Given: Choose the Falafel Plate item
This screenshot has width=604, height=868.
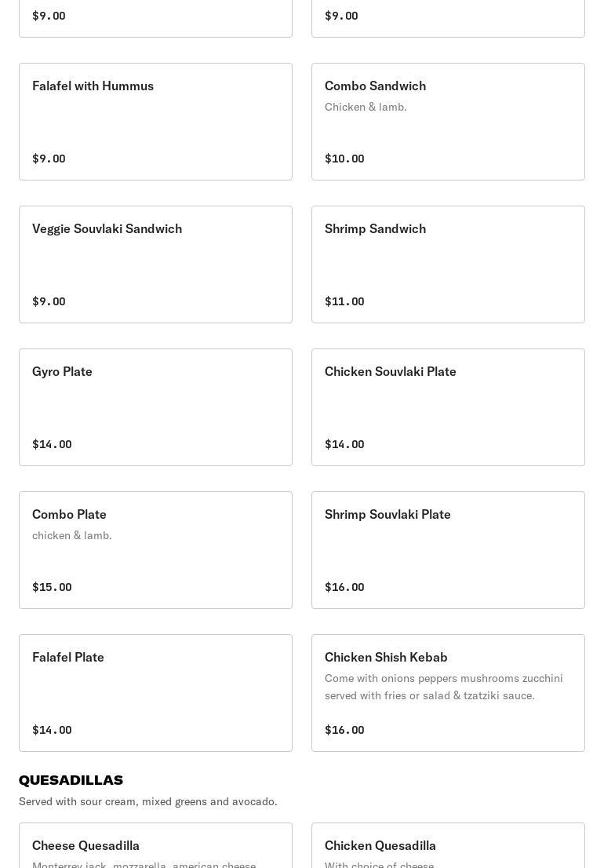Looking at the screenshot, I should click(155, 693).
